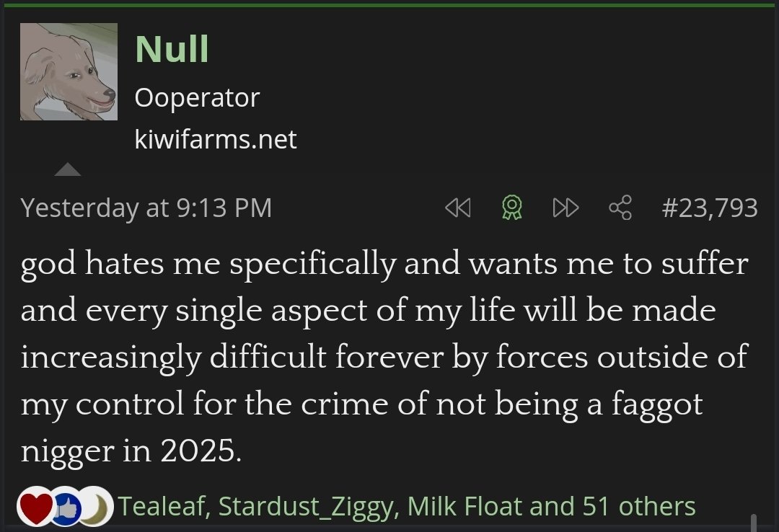Open the profile of user Null
Image resolution: width=779 pixels, height=532 pixels.
tap(172, 49)
